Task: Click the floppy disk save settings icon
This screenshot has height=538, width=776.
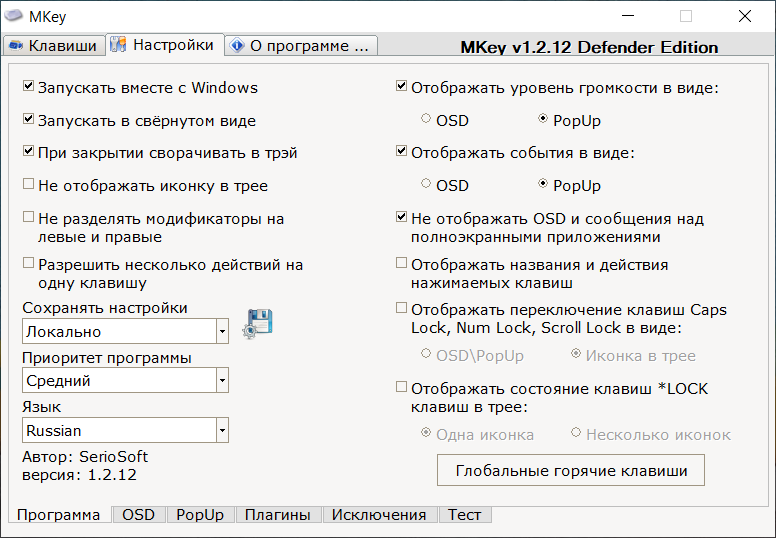Action: (258, 324)
